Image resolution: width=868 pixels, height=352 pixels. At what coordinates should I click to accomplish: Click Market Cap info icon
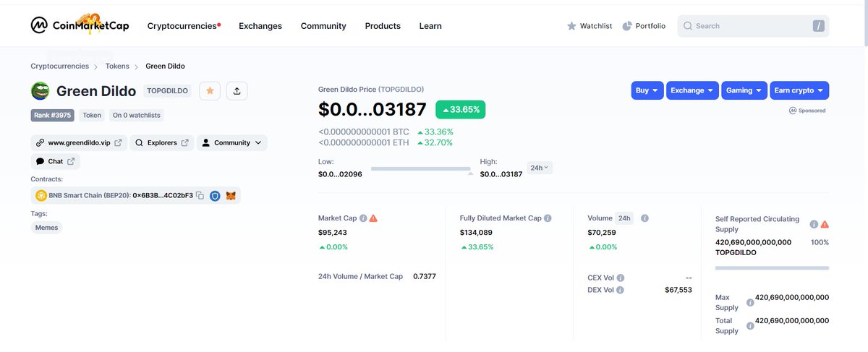click(363, 218)
